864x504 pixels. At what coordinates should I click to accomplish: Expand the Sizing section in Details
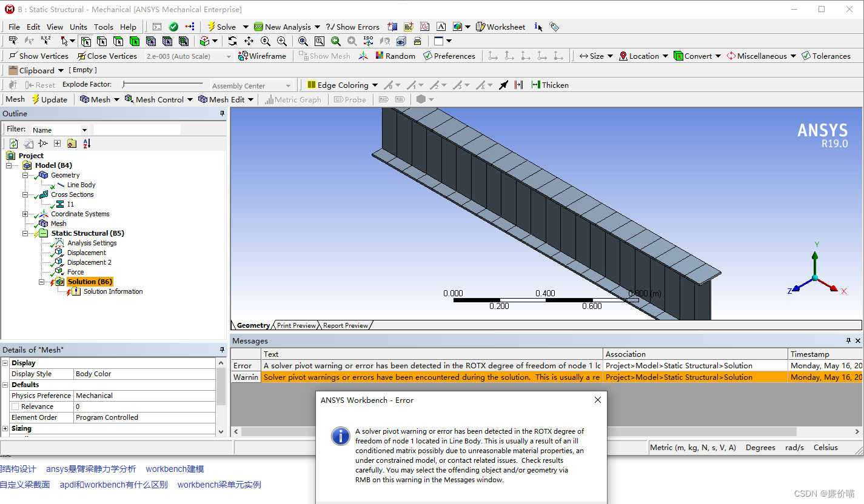pyautogui.click(x=5, y=428)
